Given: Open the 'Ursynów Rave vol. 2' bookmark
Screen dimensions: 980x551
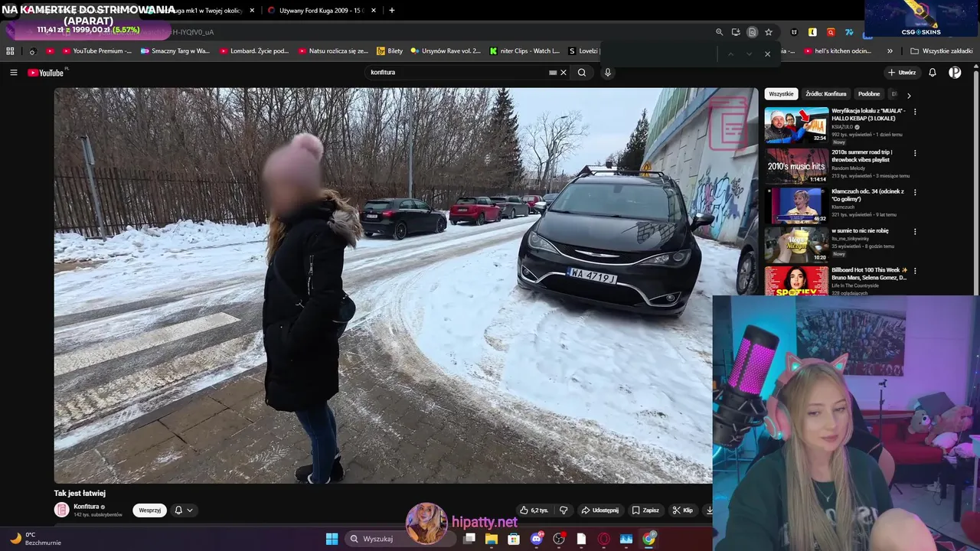Looking at the screenshot, I should point(446,51).
